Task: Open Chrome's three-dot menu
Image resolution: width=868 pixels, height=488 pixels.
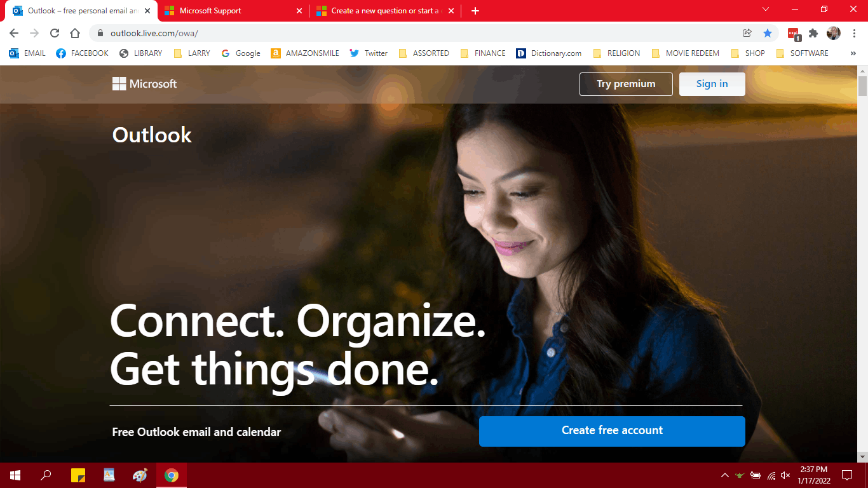Action: coord(854,33)
